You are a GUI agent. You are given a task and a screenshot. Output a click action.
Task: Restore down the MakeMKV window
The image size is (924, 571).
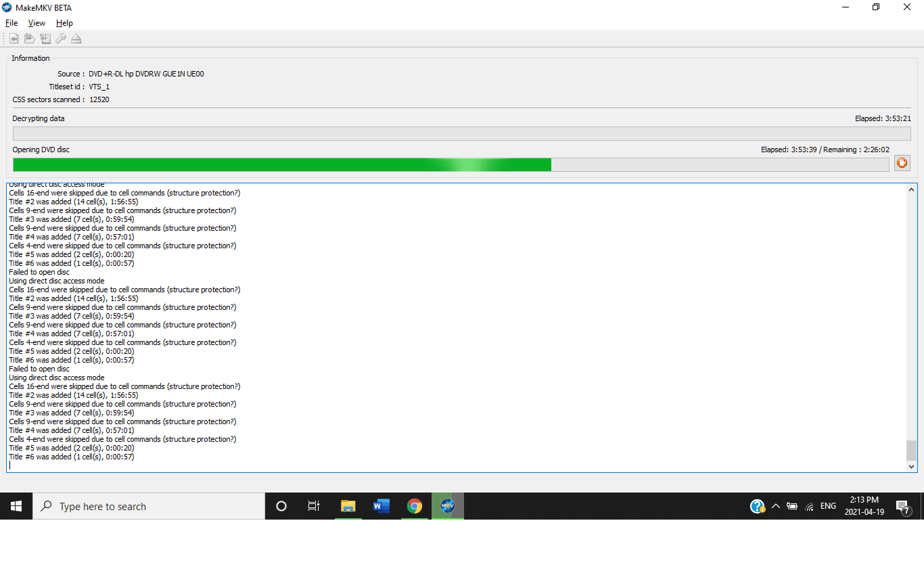(876, 7)
